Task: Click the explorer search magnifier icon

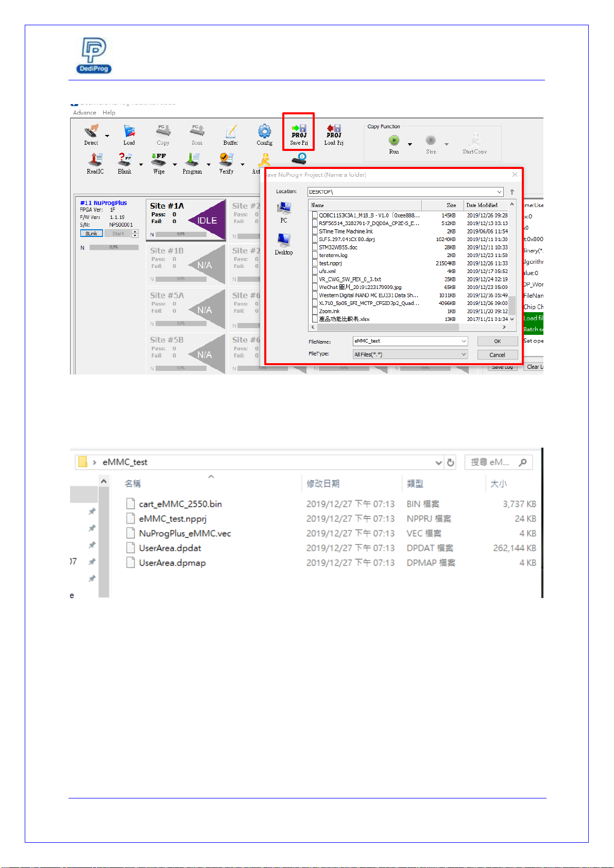Action: (x=523, y=462)
